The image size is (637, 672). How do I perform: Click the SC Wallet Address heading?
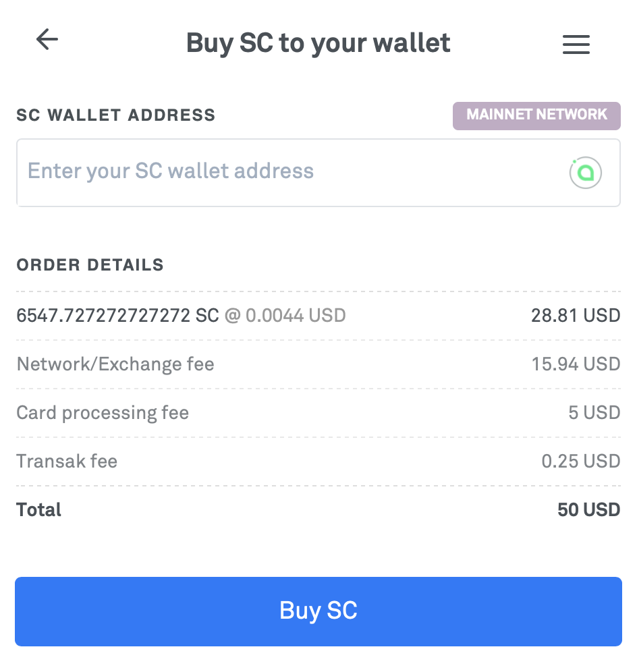116,115
